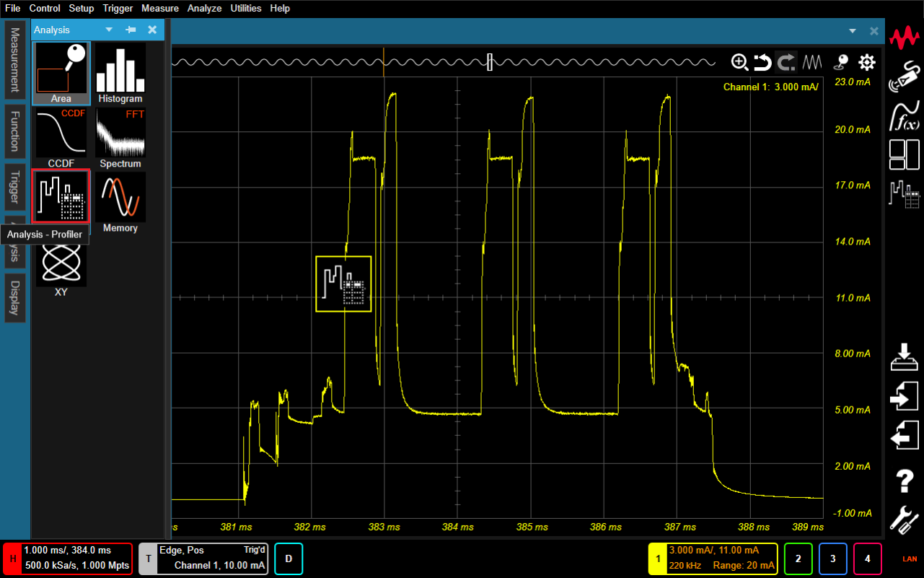Screen dimensions: 924x578
Task: Click the 3.000 mA/, 11.00 mA channel readout
Action: click(x=714, y=550)
